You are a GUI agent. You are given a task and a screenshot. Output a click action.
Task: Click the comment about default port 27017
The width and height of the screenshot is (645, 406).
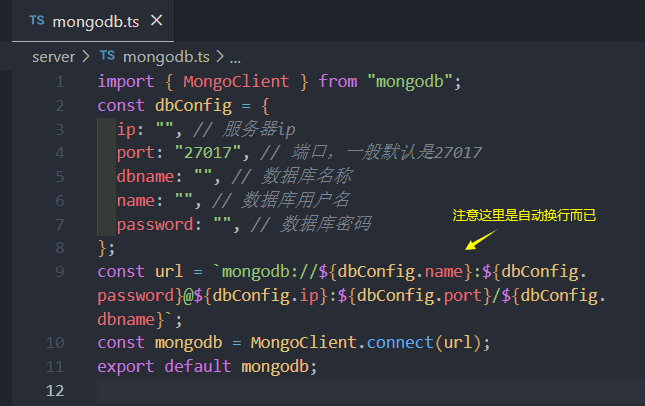point(371,153)
